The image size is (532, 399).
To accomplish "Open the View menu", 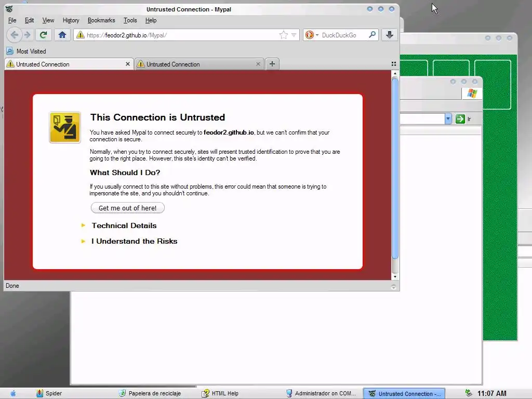I will (48, 20).
